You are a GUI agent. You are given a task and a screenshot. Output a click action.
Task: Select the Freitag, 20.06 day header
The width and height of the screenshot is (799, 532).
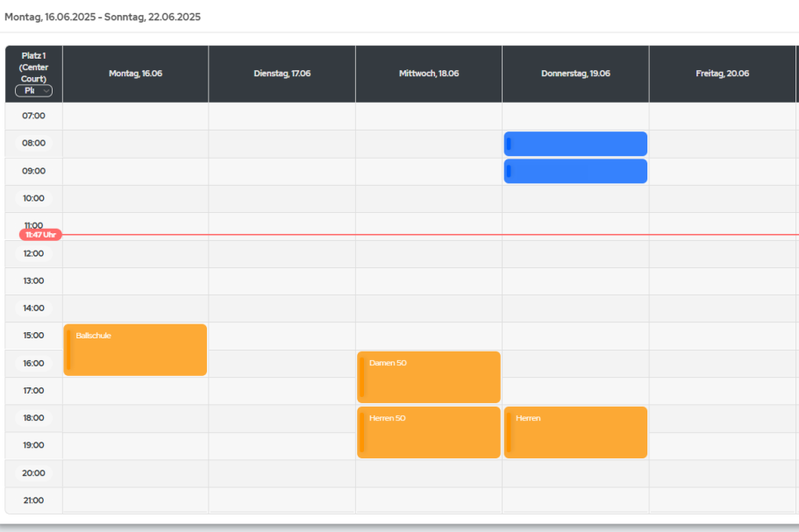click(722, 74)
